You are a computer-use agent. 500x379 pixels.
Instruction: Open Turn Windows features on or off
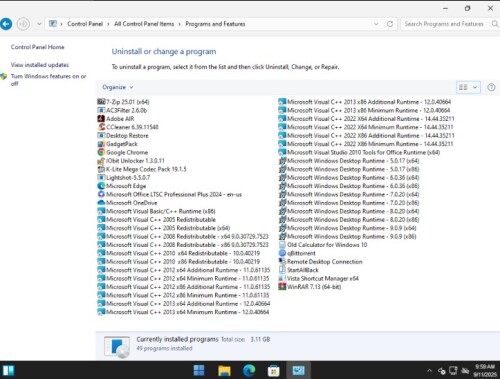click(x=48, y=80)
